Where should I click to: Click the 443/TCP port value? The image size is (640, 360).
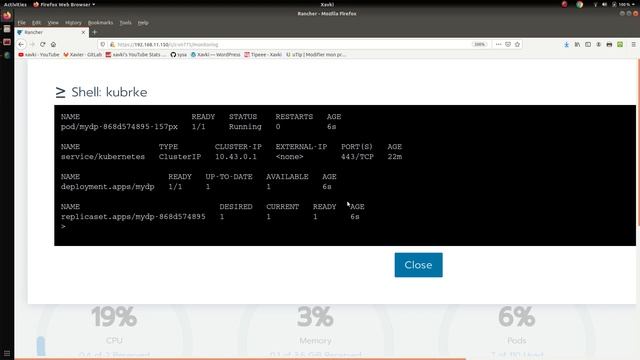(x=357, y=157)
